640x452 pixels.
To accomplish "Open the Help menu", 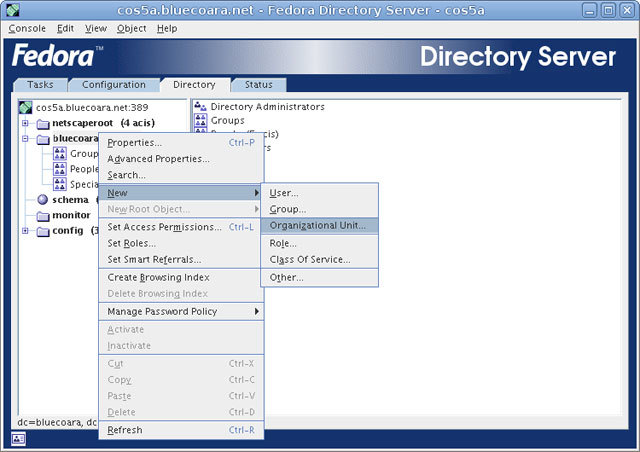I will (167, 29).
